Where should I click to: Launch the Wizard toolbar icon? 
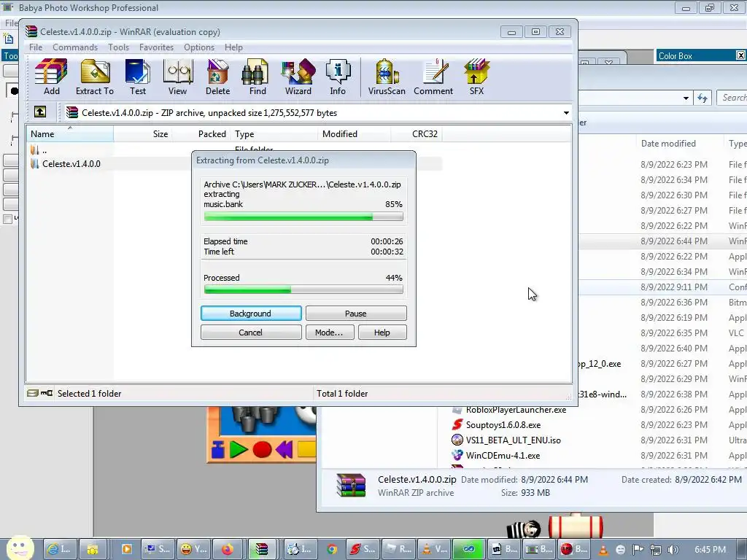coord(298,77)
